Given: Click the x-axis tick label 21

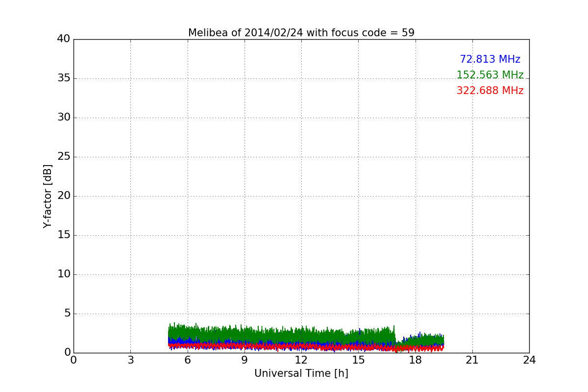Looking at the screenshot, I should coord(472,360).
